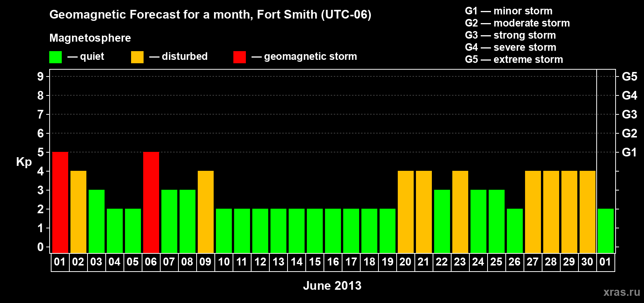Click the 'G3 — strong storm' legend line
The height and width of the screenshot is (303, 644).
(x=510, y=35)
